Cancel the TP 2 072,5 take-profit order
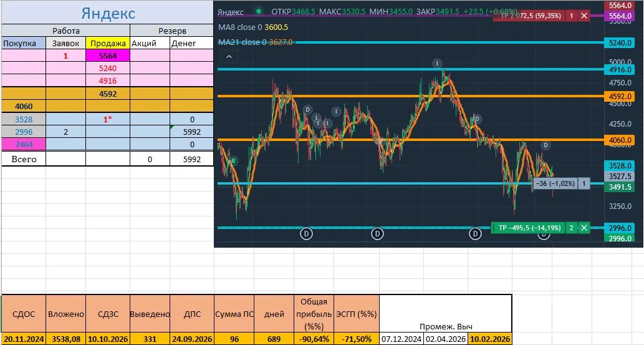This screenshot has height=345, width=644. (584, 16)
